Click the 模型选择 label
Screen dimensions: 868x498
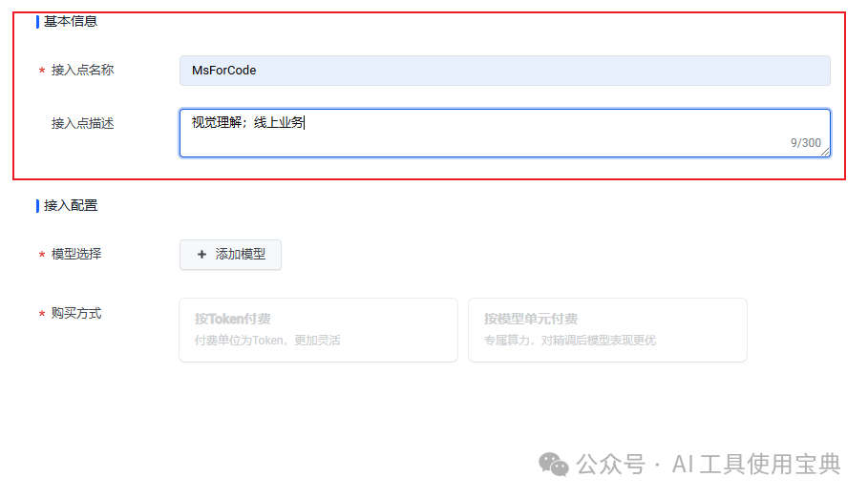76,255
